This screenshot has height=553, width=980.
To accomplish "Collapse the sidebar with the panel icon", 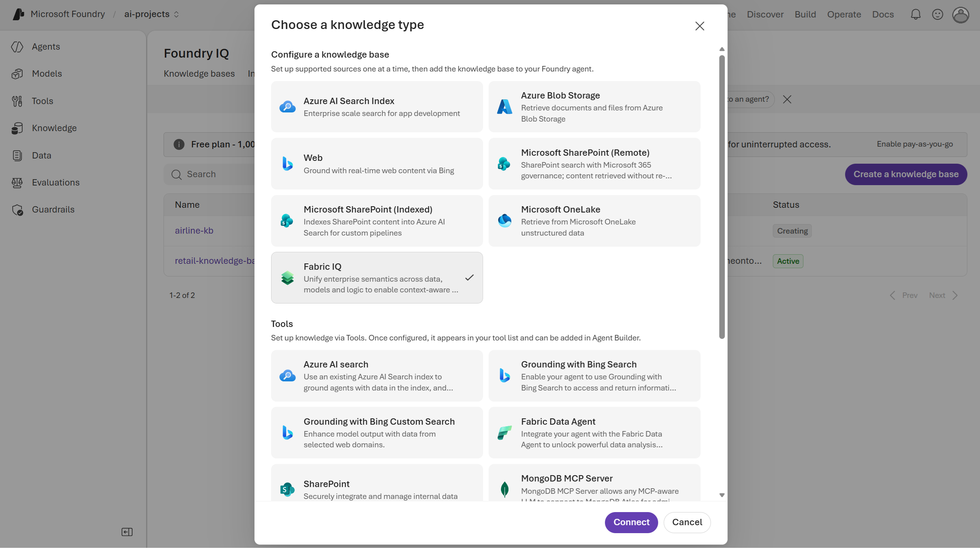I will (127, 532).
